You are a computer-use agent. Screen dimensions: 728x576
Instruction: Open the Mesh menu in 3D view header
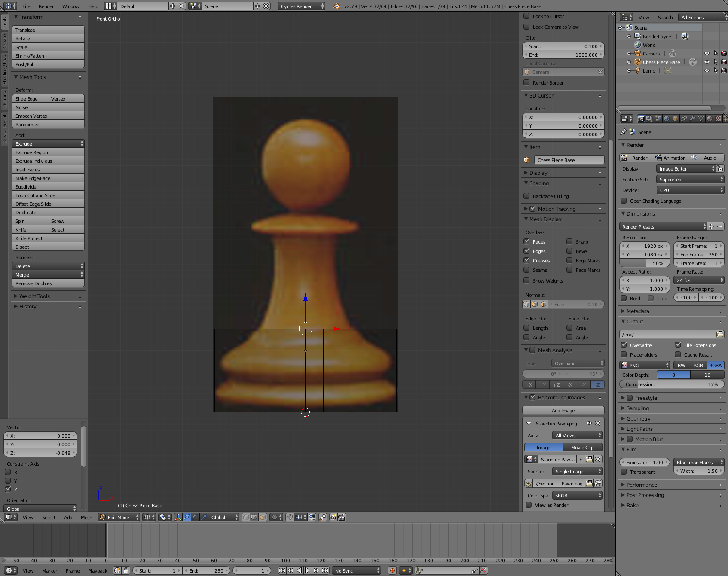coord(86,517)
